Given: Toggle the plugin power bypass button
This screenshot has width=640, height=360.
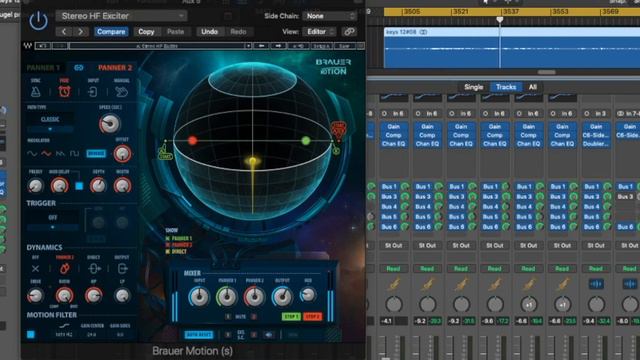Looking at the screenshot, I should coord(38,20).
